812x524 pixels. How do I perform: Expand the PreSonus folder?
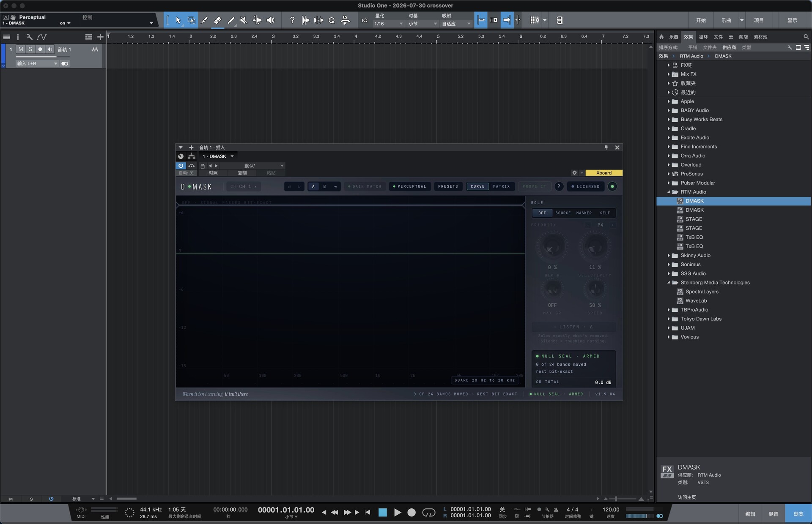(669, 174)
